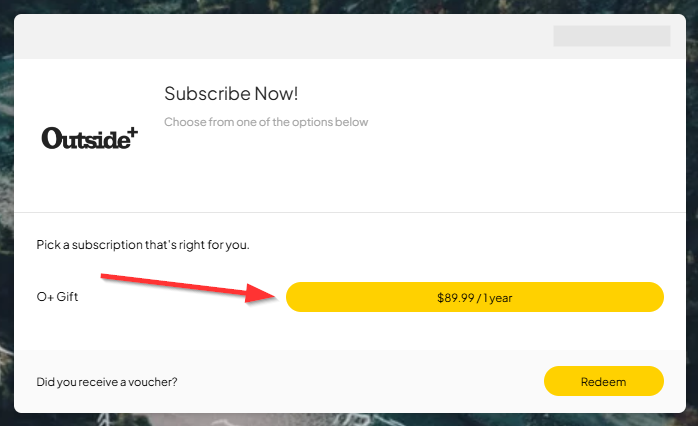Click the red arrowhead pointing at price button
The height and width of the screenshot is (426, 698).
pyautogui.click(x=262, y=293)
